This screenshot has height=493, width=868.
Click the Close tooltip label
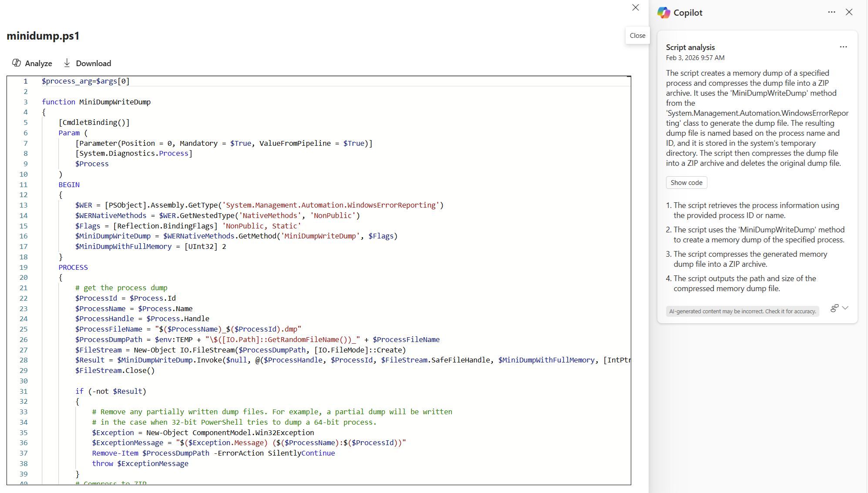coord(637,36)
